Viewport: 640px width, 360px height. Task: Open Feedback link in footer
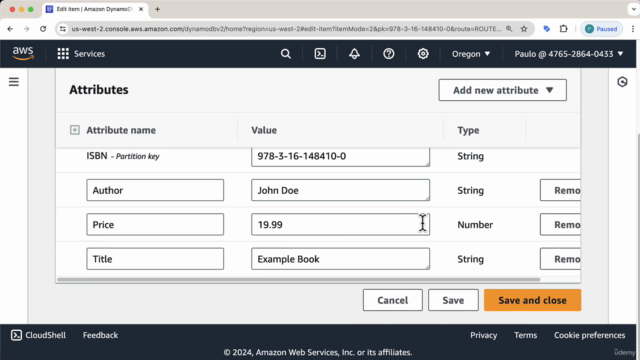tap(100, 335)
